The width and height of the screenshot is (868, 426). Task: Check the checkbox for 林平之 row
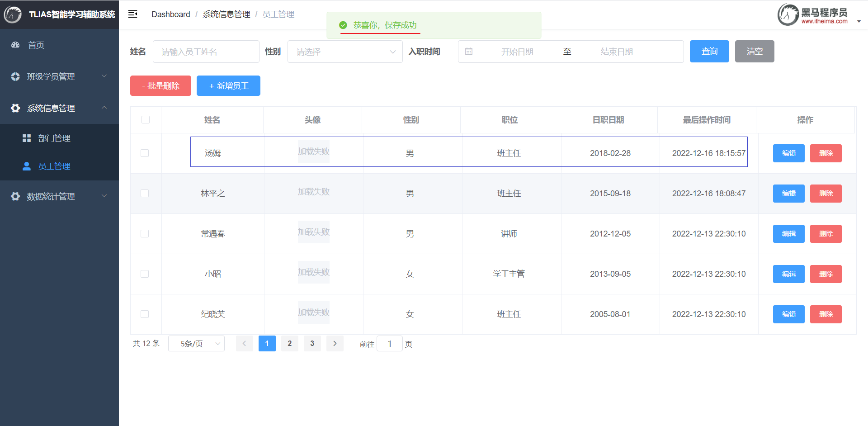(145, 194)
